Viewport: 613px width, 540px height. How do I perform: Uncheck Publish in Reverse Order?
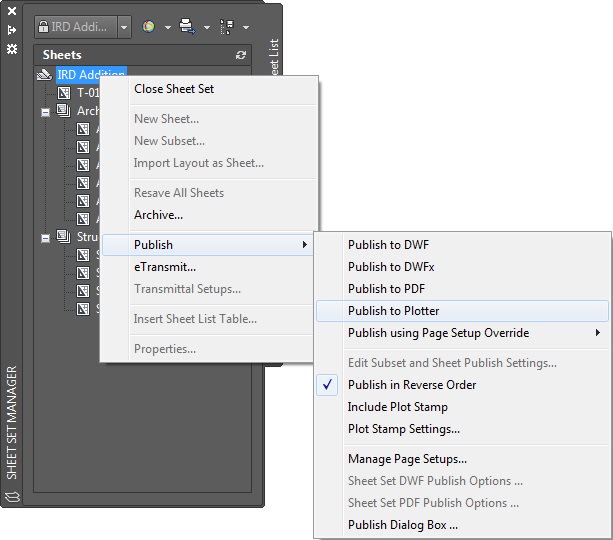point(462,385)
